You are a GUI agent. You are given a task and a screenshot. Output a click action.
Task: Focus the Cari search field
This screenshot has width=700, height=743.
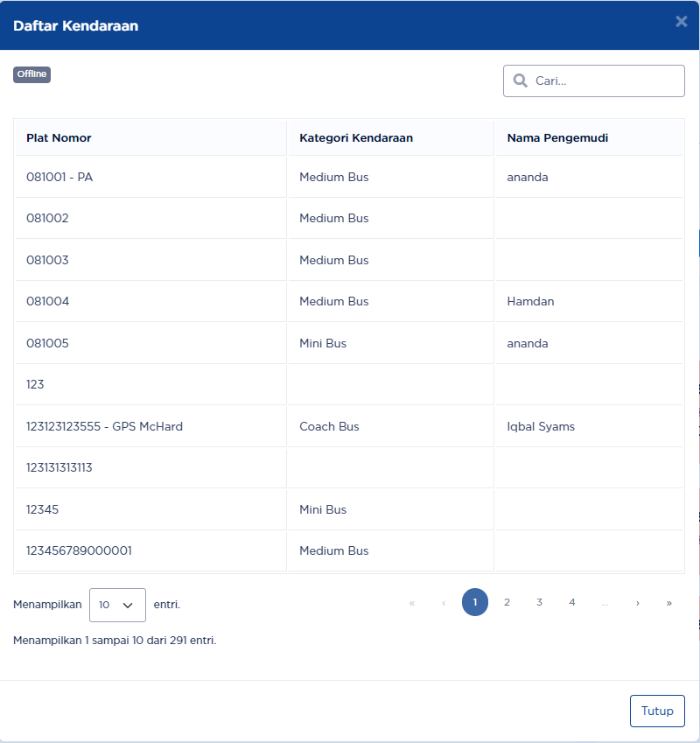(593, 81)
